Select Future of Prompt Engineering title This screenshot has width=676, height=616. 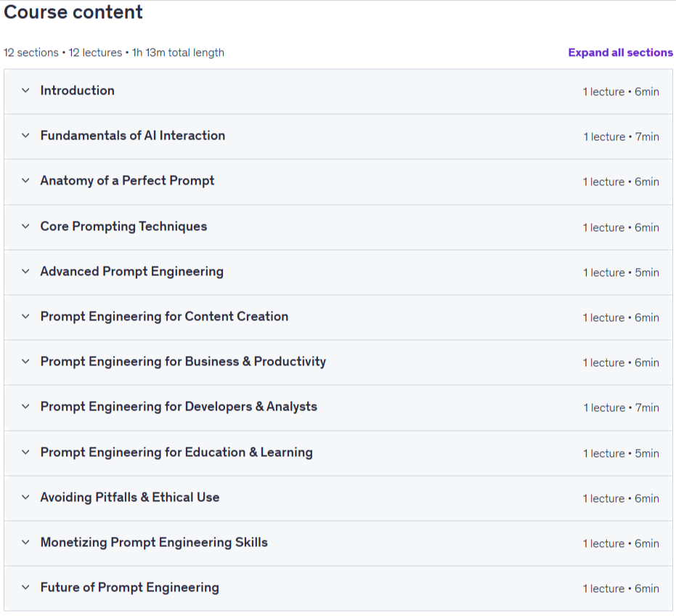[130, 587]
